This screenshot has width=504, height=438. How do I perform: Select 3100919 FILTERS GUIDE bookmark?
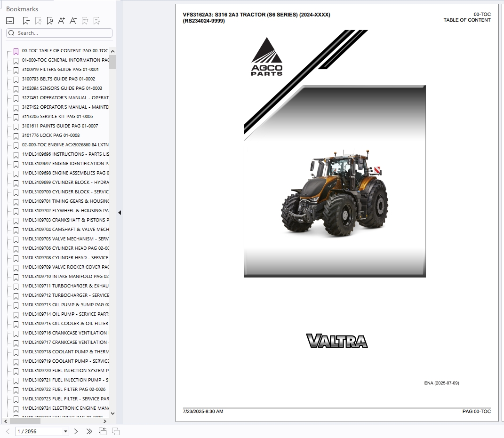(x=60, y=70)
